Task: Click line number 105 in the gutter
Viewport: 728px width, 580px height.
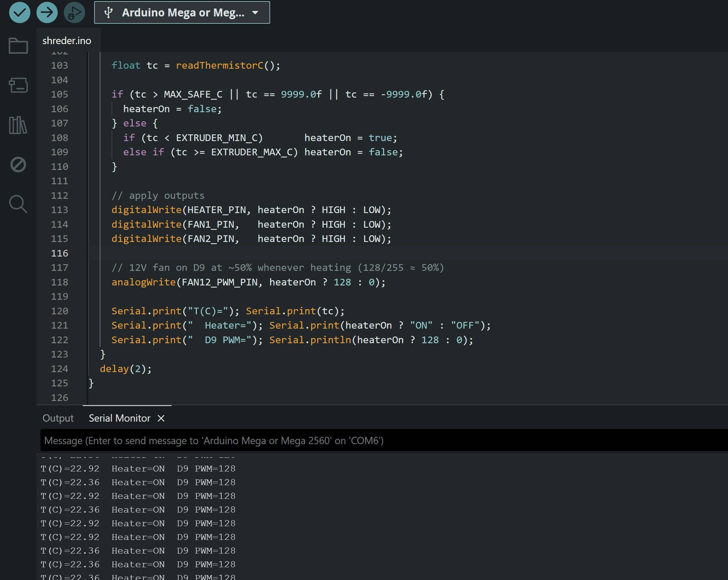Action: [60, 94]
